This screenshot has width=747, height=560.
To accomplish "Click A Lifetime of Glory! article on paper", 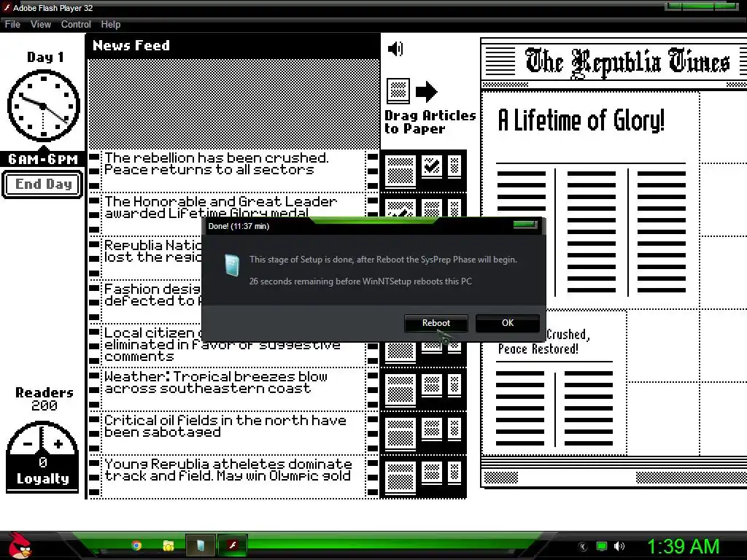I will click(591, 200).
